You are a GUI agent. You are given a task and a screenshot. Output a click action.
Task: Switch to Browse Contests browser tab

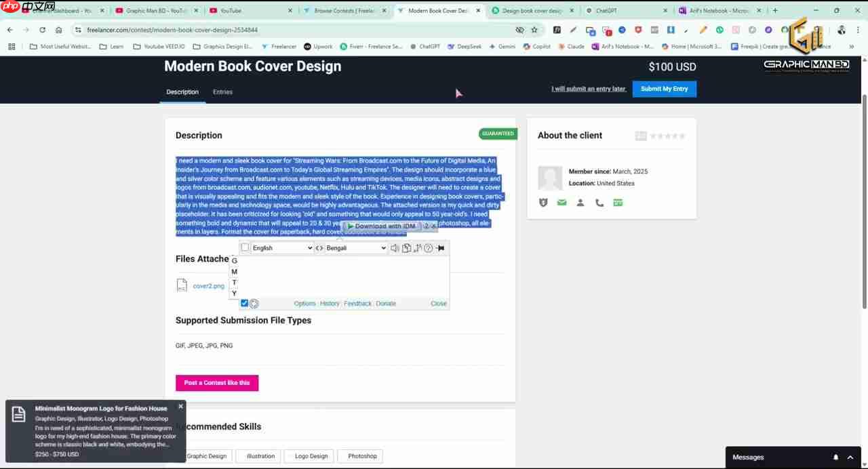(343, 11)
